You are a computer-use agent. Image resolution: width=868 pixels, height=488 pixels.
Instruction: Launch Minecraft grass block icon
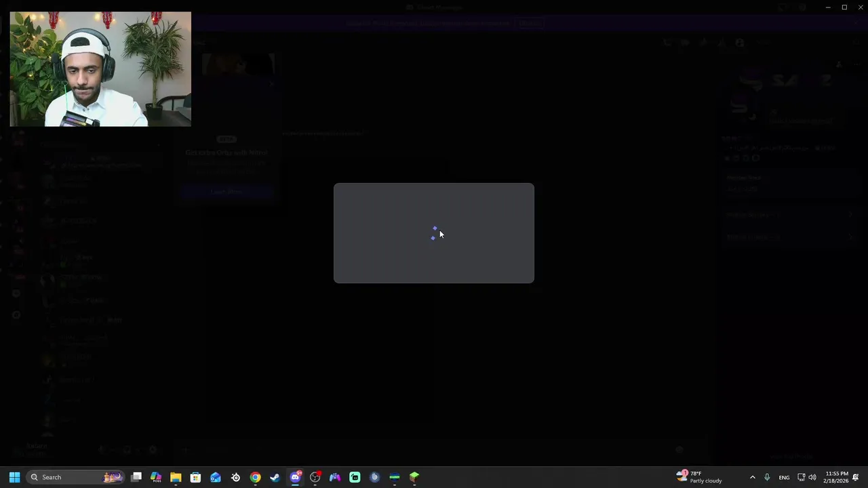(414, 477)
